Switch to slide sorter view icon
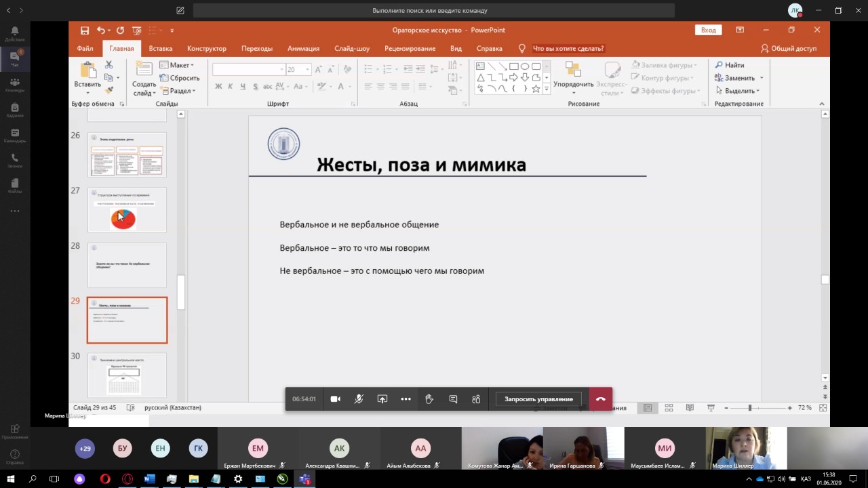This screenshot has height=488, width=868. pos(669,408)
